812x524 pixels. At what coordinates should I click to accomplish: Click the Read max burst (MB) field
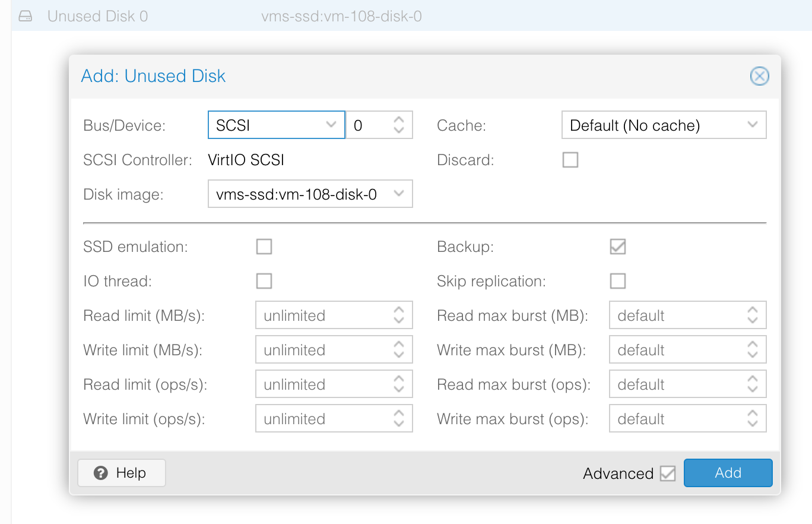(677, 315)
